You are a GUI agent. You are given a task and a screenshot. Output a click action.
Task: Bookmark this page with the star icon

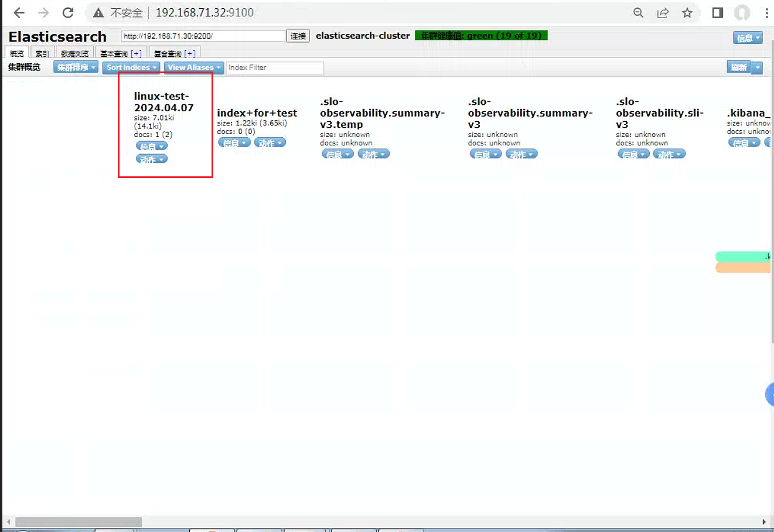tap(687, 13)
